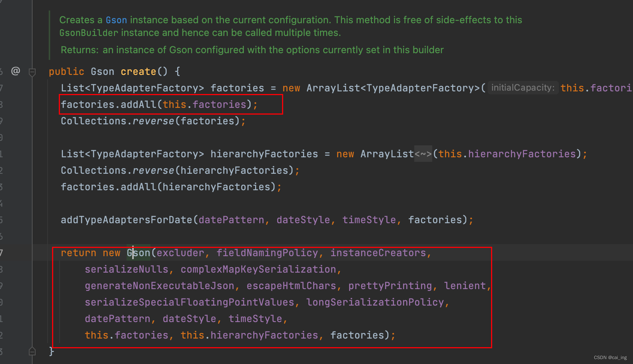
Task: Click the return keyword
Action: click(78, 253)
